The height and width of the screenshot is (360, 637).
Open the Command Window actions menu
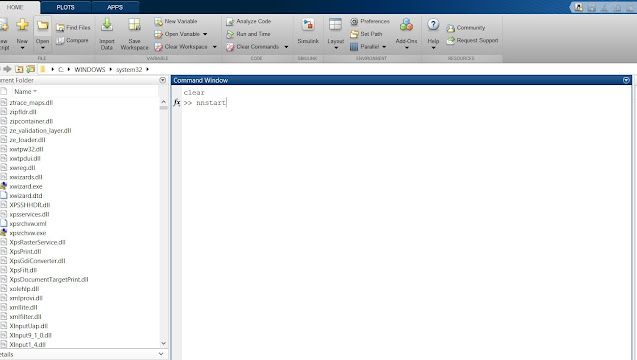pos(626,80)
